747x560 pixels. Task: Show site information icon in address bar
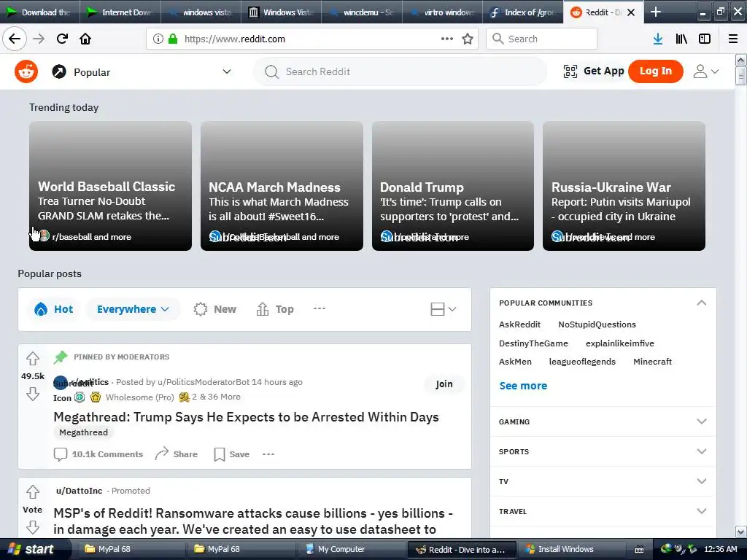point(158,39)
